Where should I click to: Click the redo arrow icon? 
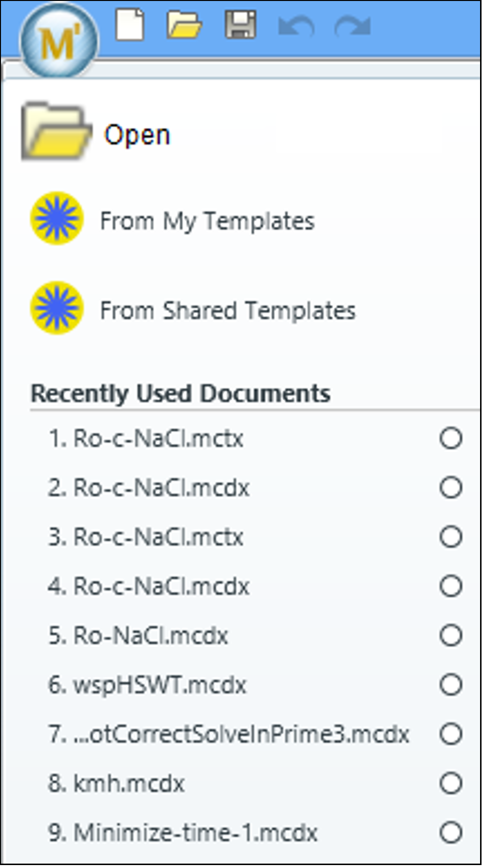click(353, 26)
